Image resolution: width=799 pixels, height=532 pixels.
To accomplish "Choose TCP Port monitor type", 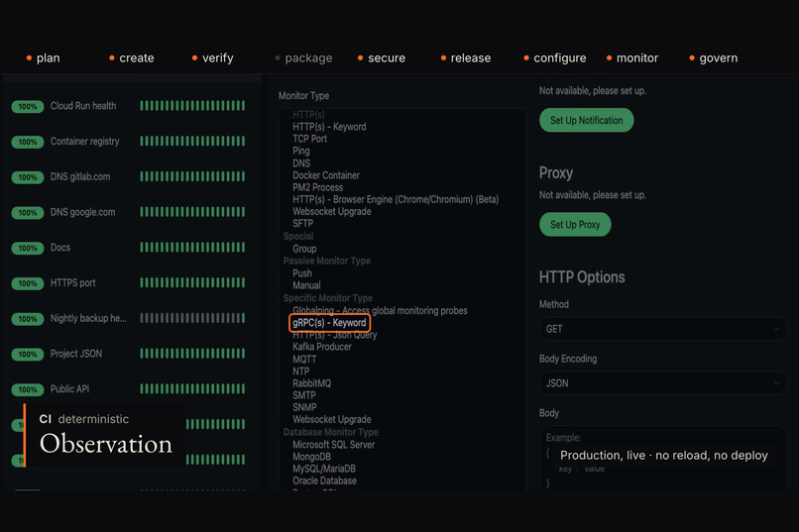I will tap(310, 139).
